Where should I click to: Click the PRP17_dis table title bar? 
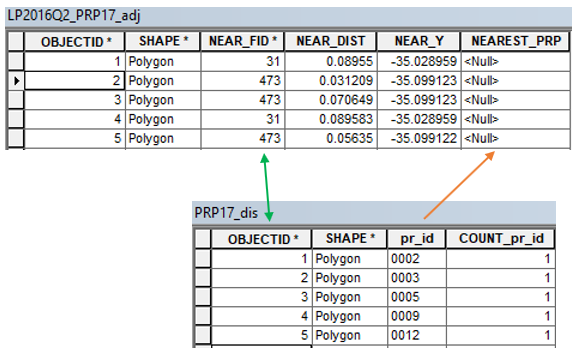(x=374, y=213)
